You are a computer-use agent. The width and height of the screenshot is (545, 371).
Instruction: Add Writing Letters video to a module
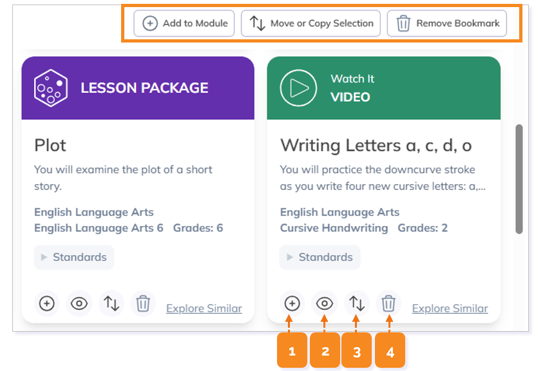pos(292,303)
